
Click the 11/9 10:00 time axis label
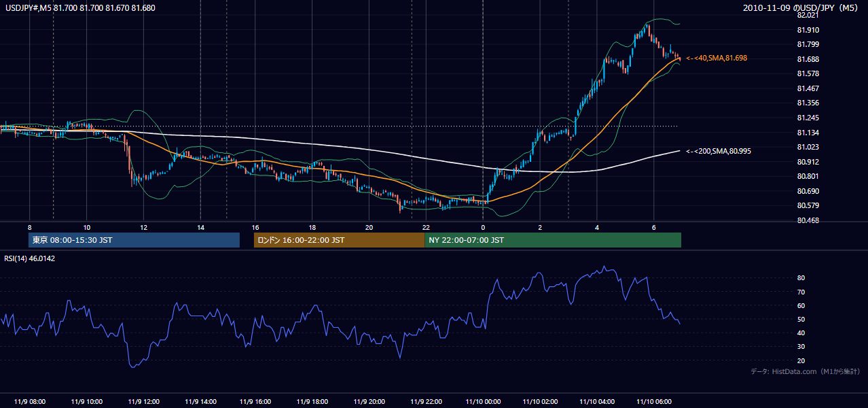(86, 401)
